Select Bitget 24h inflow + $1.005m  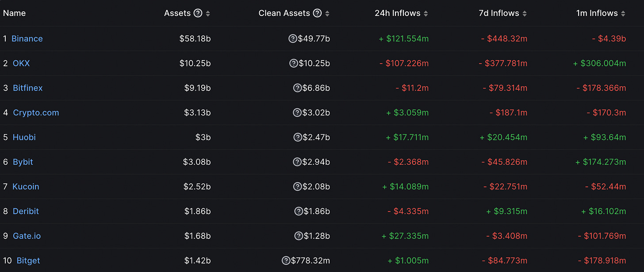408,261
